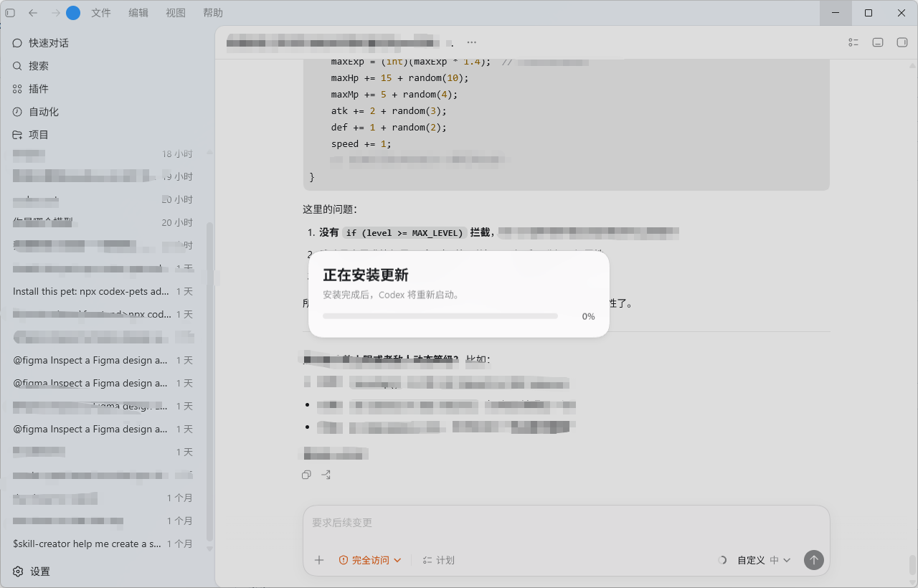The image size is (918, 588).
Task: Open the 项目 section
Action: tap(108, 135)
